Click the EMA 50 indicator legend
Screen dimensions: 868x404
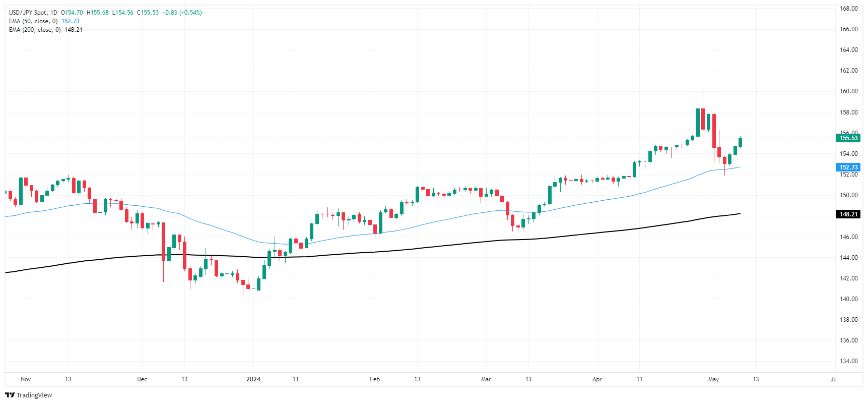tap(44, 21)
